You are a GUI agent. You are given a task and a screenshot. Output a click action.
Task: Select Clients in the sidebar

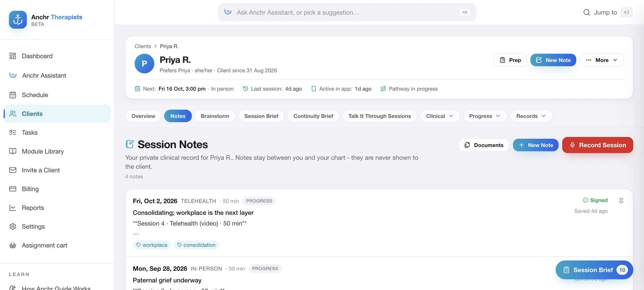[x=57, y=114]
